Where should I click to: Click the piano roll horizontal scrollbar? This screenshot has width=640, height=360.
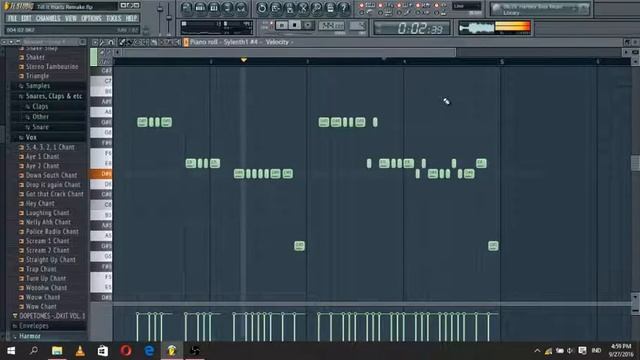pyautogui.click(x=289, y=52)
